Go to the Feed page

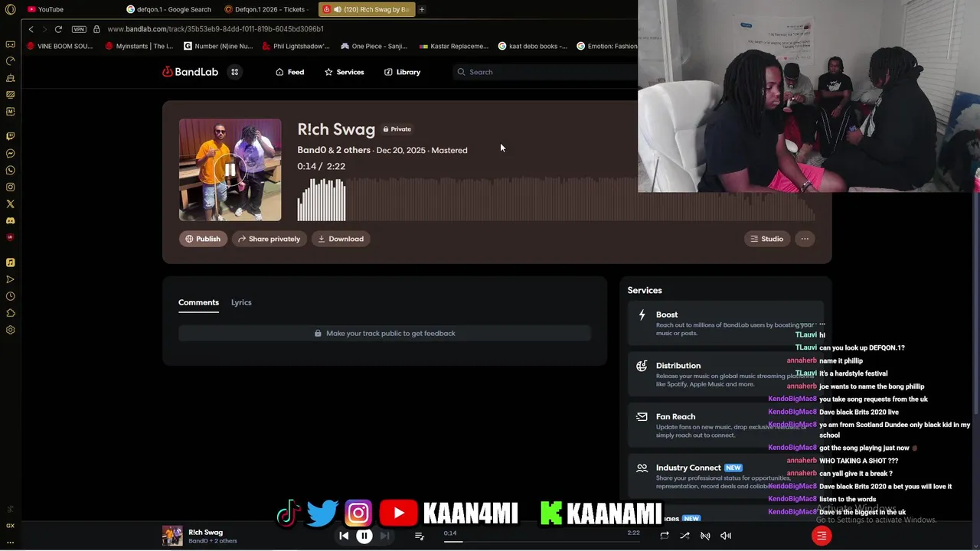(289, 72)
